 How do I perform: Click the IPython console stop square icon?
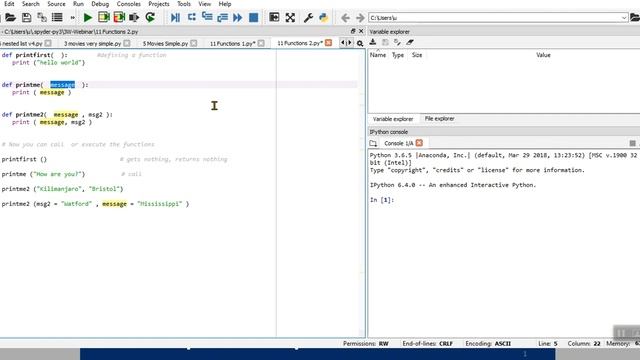632,143
